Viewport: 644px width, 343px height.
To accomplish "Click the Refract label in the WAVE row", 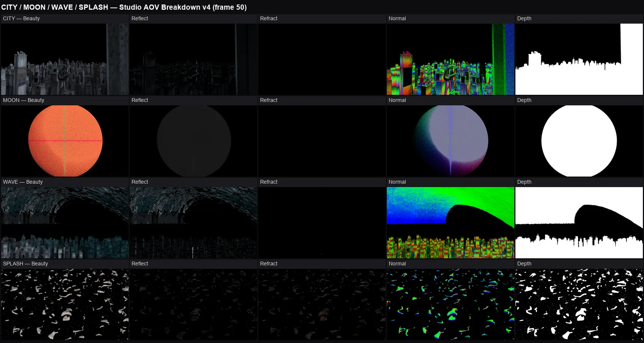I will point(269,182).
